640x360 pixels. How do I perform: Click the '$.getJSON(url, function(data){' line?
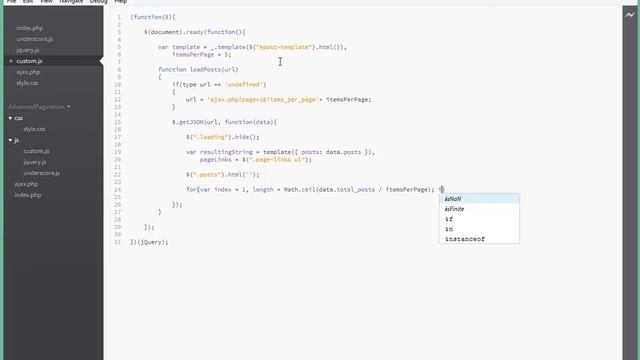click(x=224, y=122)
